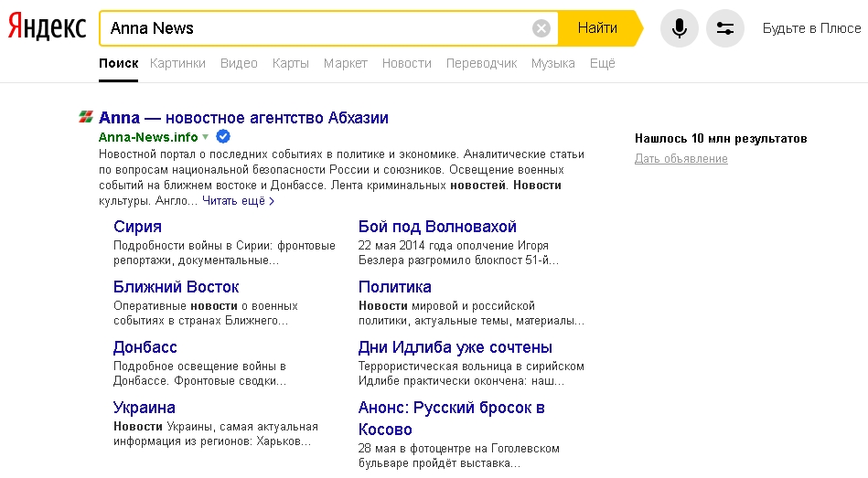Screen dimensions: 868x478
Task: Open the Бой под Волновахой sitelink
Action: pyautogui.click(x=437, y=227)
